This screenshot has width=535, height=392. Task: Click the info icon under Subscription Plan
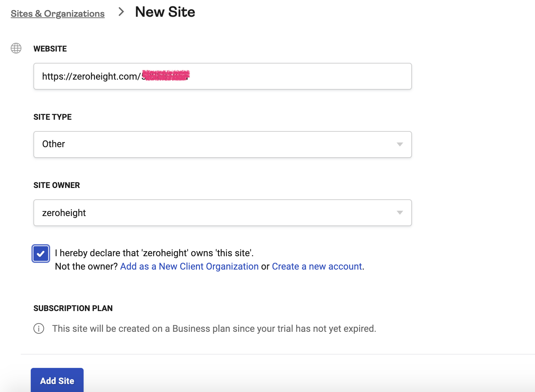click(39, 328)
